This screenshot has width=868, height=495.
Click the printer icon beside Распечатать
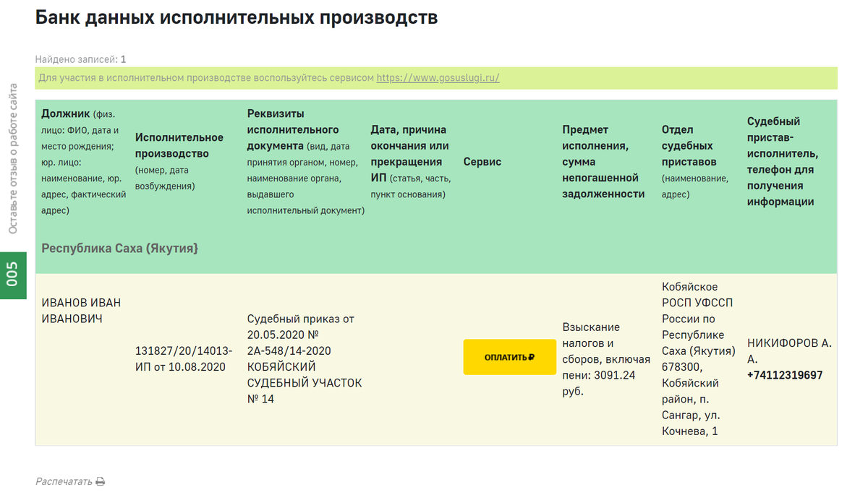point(99,480)
